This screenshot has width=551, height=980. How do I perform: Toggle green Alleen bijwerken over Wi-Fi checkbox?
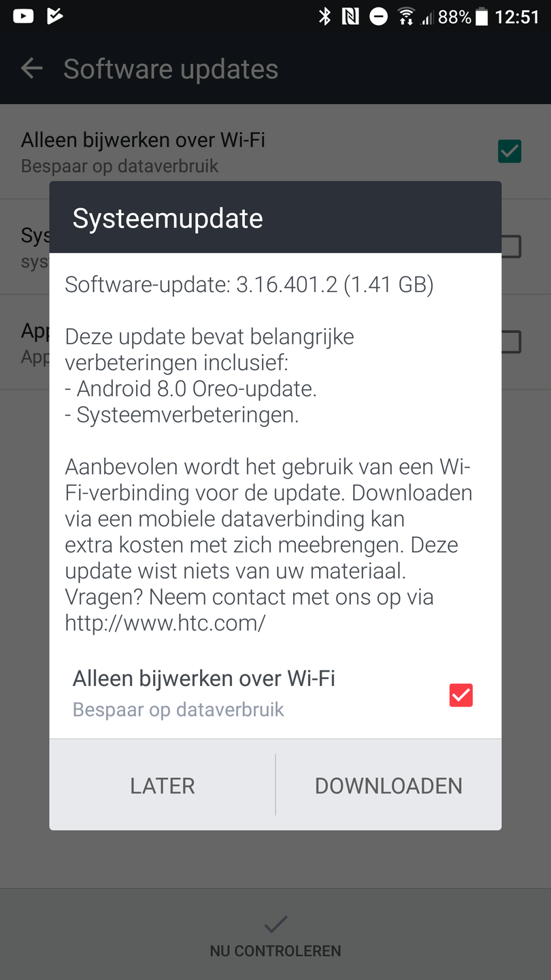coord(510,151)
